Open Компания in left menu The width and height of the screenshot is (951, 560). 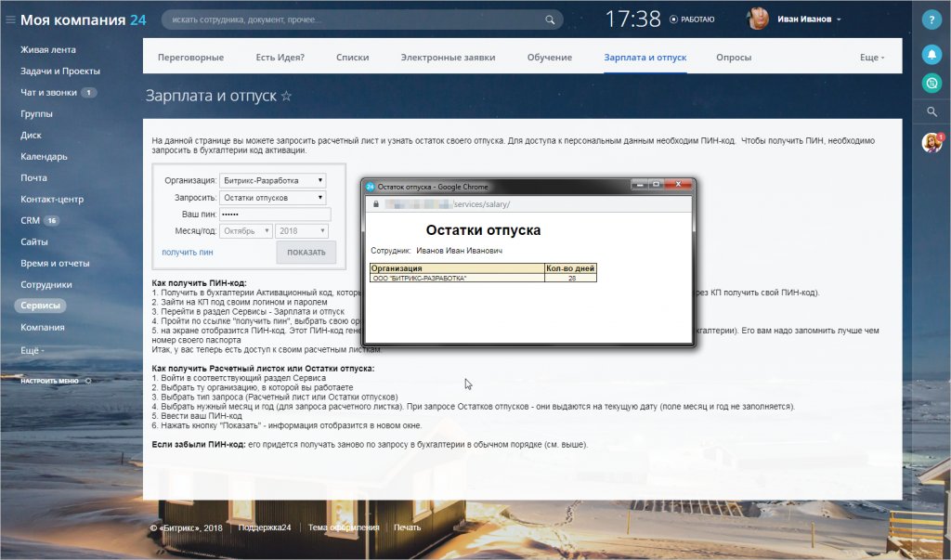[42, 327]
